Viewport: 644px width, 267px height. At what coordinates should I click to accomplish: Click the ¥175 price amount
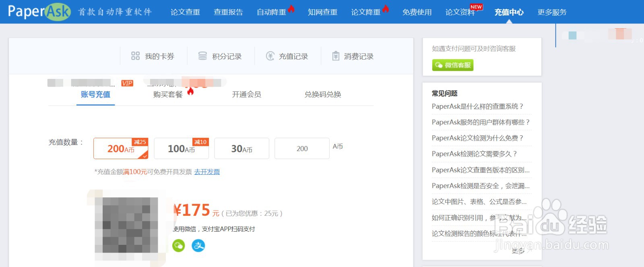point(192,210)
